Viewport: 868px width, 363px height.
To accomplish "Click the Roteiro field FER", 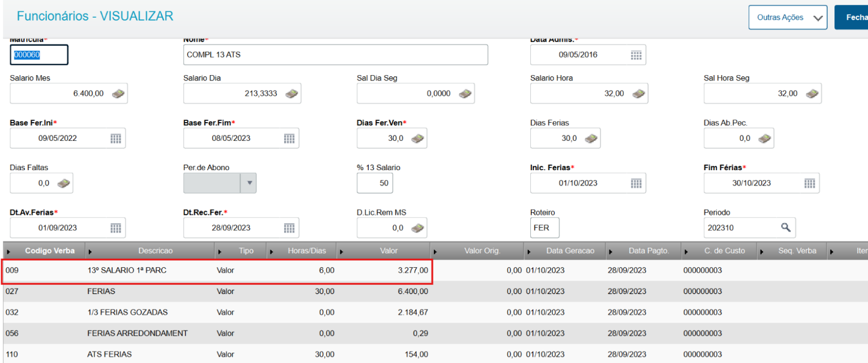I will [544, 228].
